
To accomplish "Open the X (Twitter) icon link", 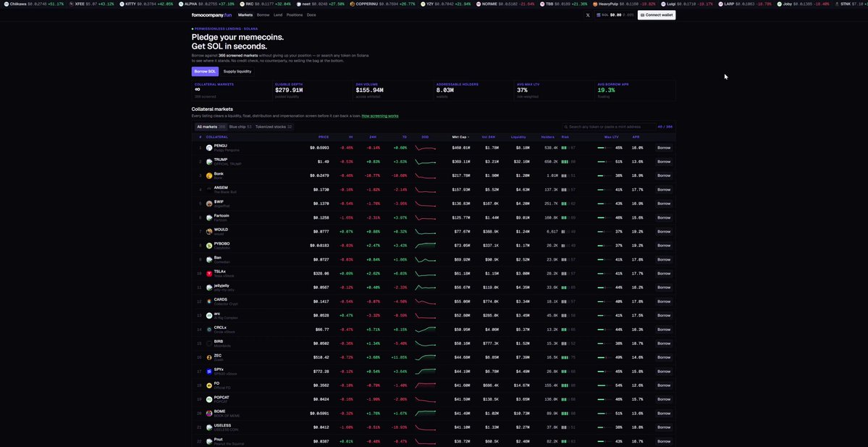I will pos(588,15).
